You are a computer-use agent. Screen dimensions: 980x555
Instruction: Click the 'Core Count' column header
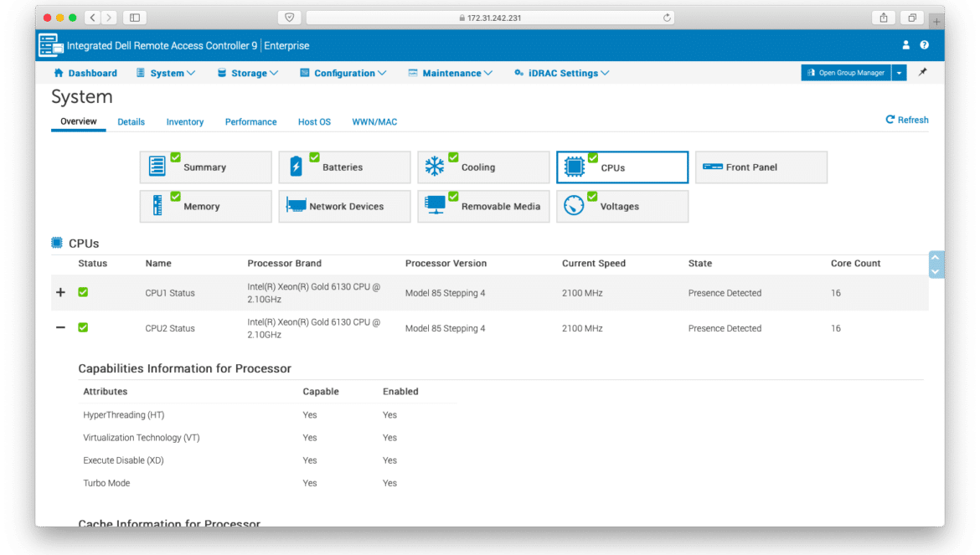point(856,264)
